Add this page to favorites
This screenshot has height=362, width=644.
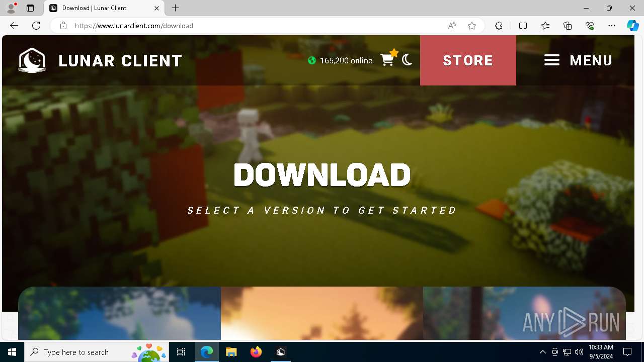[472, 26]
